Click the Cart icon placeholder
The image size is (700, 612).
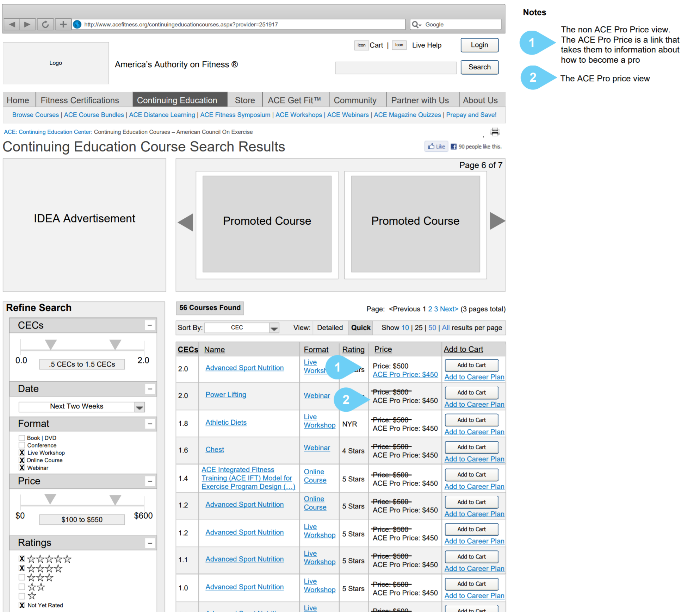tap(361, 45)
